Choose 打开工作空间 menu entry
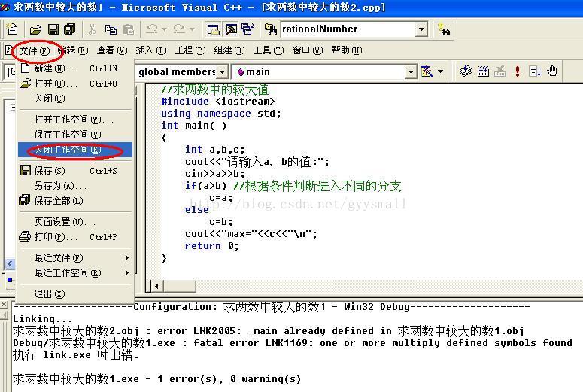The width and height of the screenshot is (583, 392). (75, 120)
